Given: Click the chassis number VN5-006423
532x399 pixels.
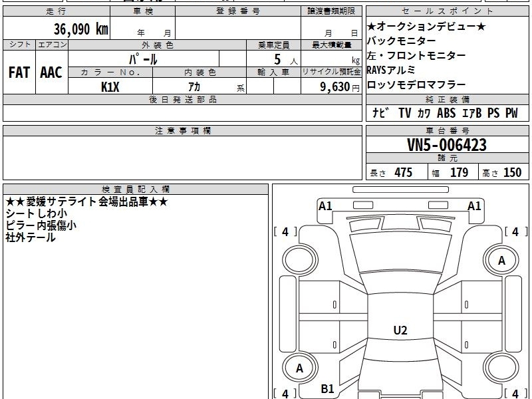Looking at the screenshot, I should click(447, 145).
